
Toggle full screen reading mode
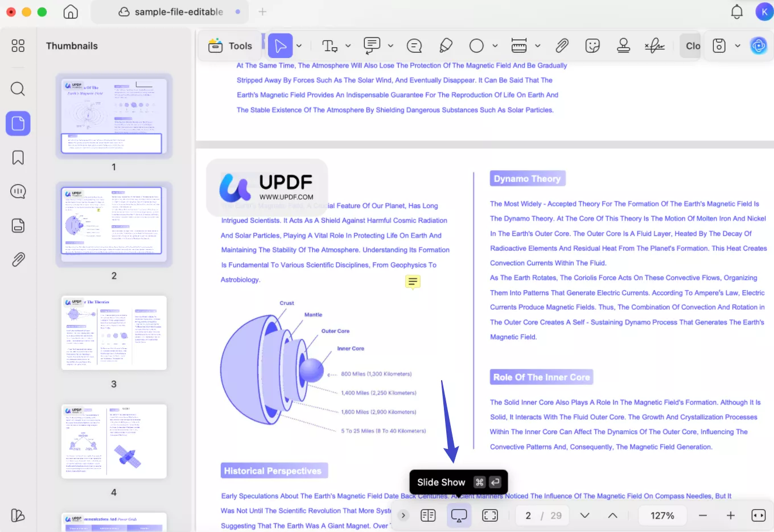[x=490, y=515]
